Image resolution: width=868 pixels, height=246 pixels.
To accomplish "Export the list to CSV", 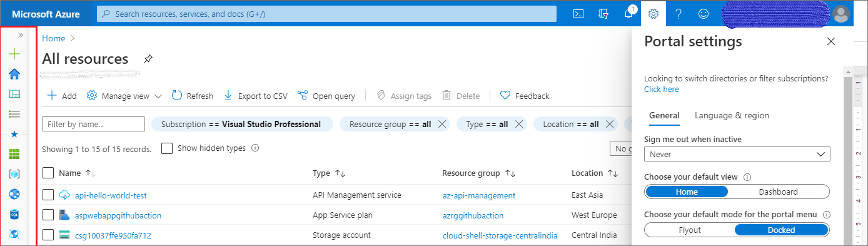I will 256,96.
